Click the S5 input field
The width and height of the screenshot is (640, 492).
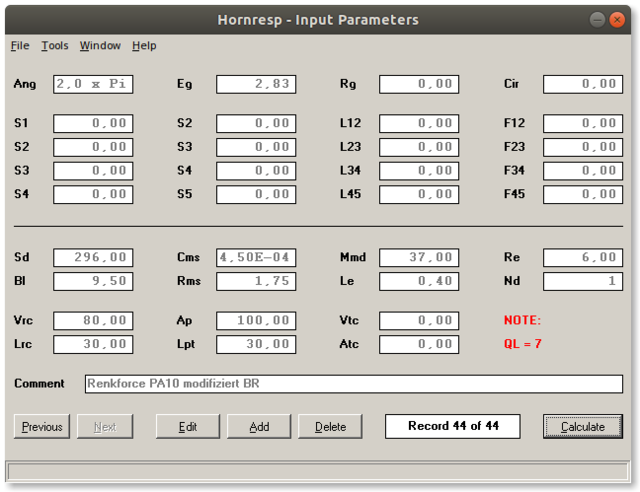point(256,194)
